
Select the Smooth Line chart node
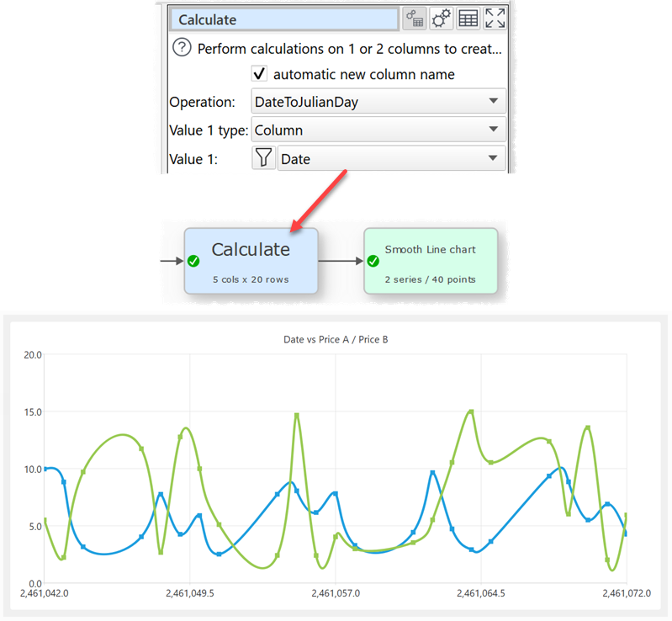(431, 261)
